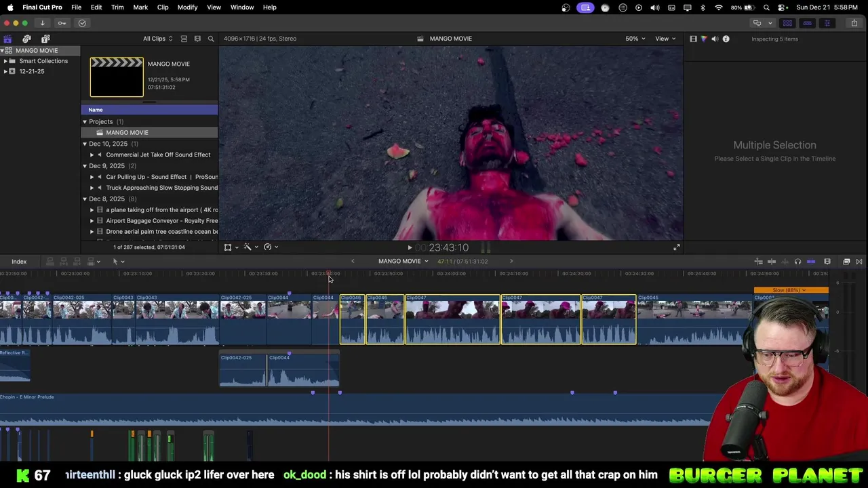Change clip appearance in timeline
This screenshot has width=868, height=488.
tap(827, 262)
